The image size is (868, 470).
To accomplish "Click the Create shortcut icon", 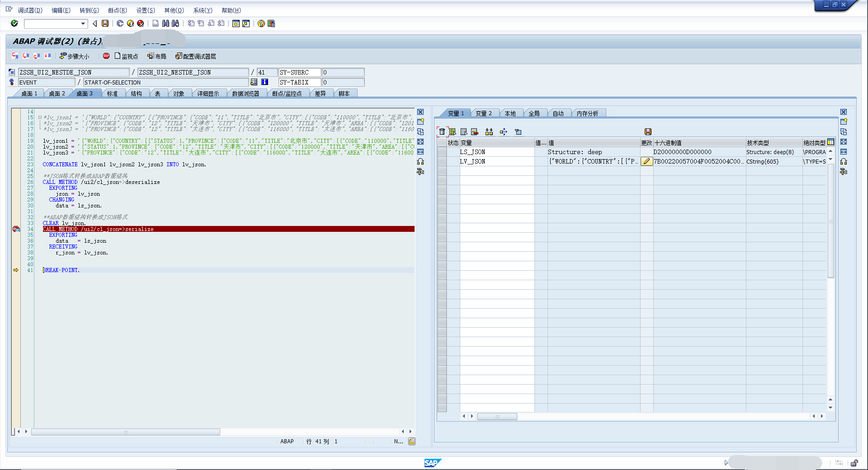I will click(x=246, y=23).
